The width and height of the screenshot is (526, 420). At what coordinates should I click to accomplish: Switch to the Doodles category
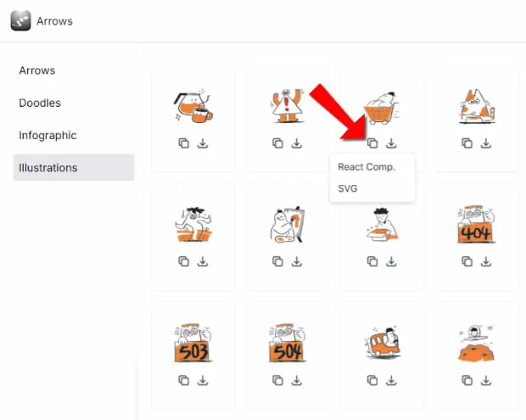40,103
